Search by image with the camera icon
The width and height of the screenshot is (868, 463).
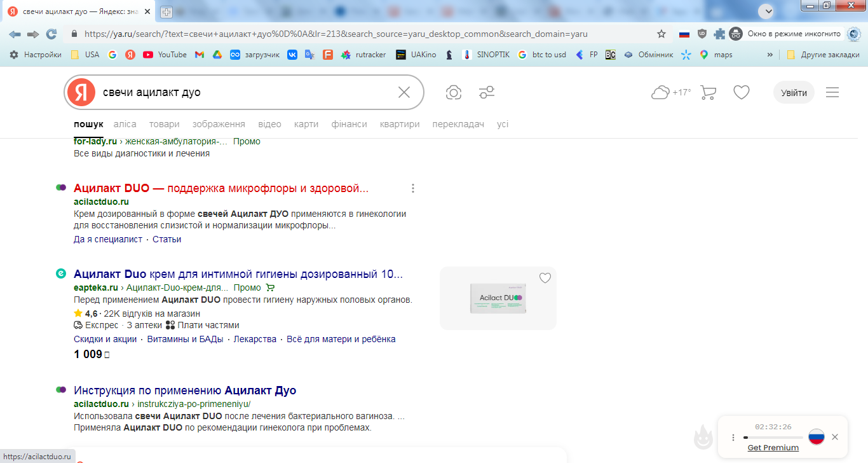click(x=454, y=93)
